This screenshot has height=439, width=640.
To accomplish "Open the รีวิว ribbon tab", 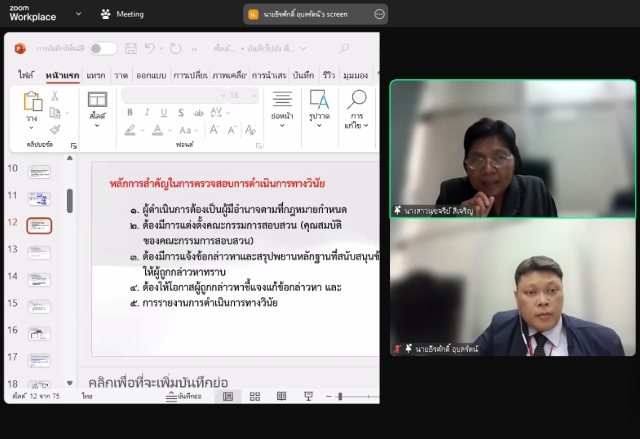I will coord(329,75).
